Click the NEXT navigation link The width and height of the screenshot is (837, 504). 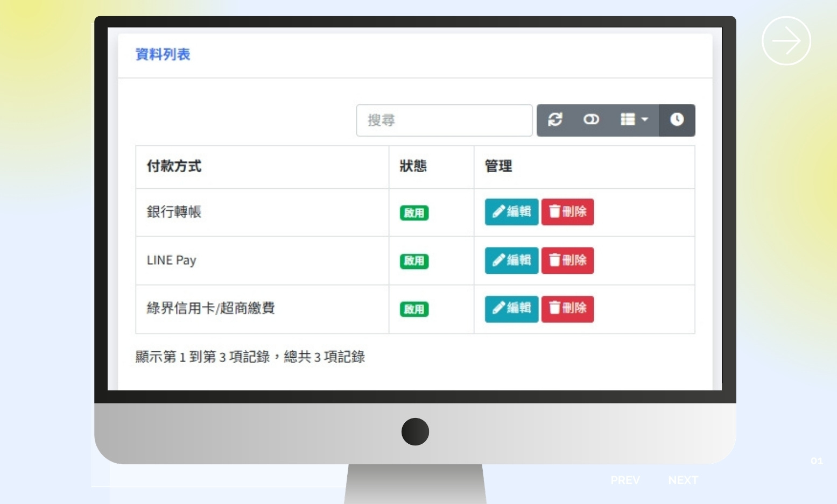(x=683, y=480)
